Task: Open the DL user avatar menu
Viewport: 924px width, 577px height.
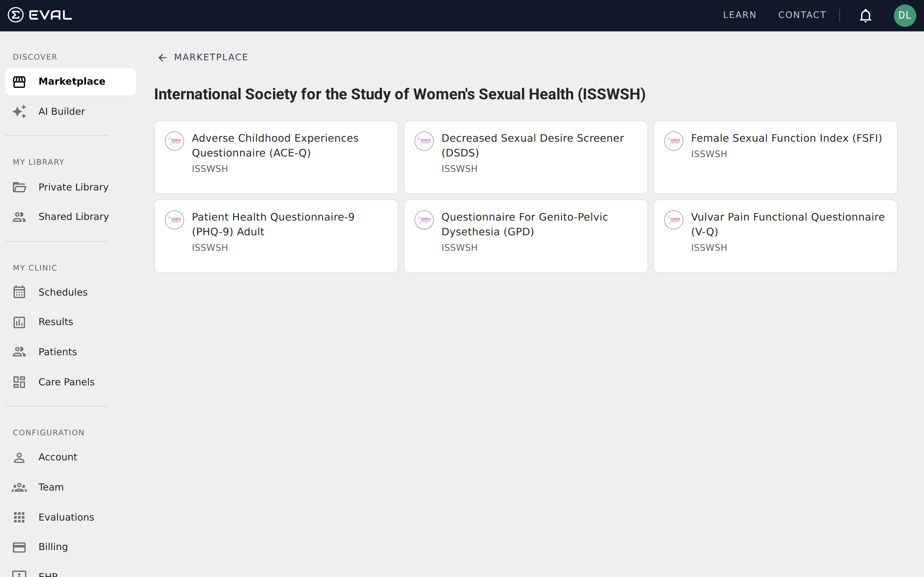Action: [904, 16]
